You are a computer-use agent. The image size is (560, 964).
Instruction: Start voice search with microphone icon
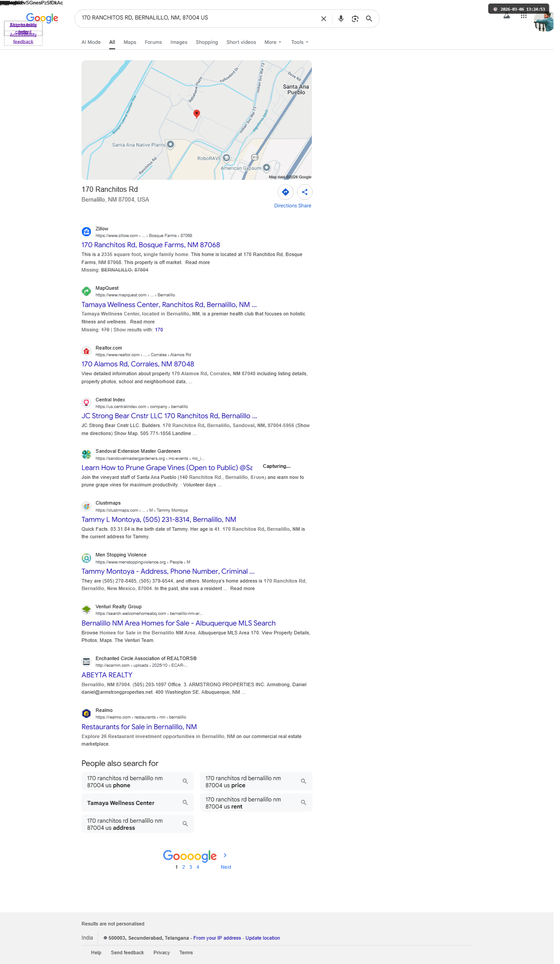pos(341,19)
